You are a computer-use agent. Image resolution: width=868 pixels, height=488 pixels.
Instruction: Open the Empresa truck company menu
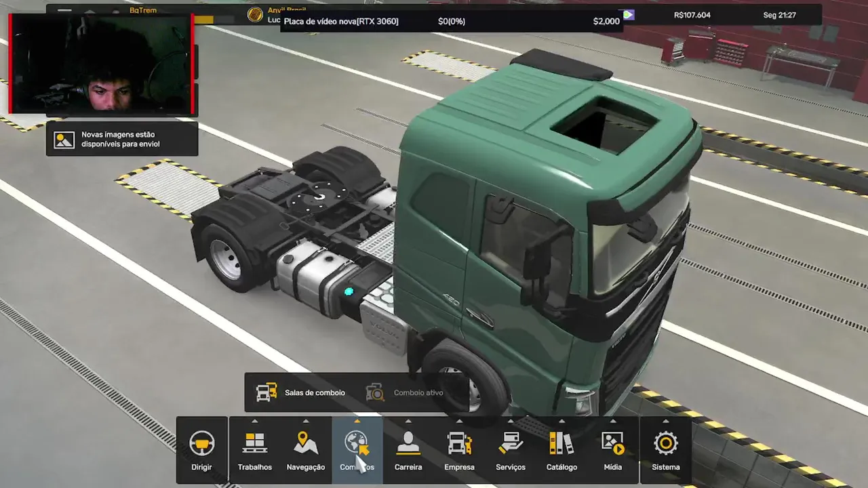point(459,450)
